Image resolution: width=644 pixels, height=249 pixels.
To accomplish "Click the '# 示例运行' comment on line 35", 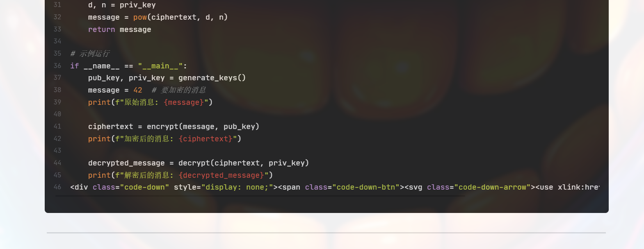I will click(x=90, y=54).
